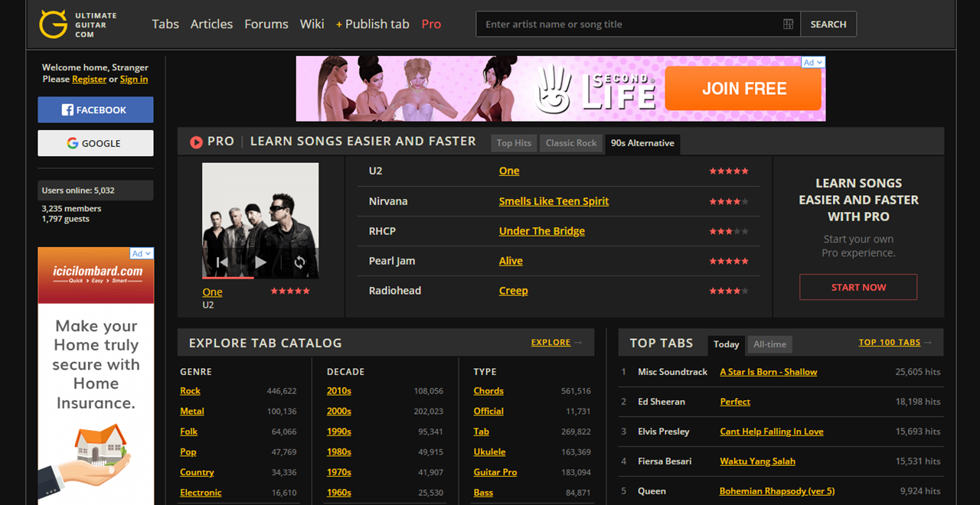Click the Sign in link
This screenshot has height=505, width=980.
pos(134,79)
